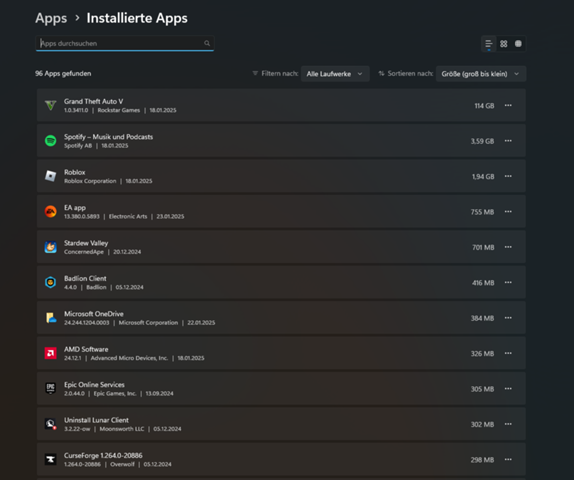Select the Stardew Valley name
Viewport: 574px width, 480px height.
tap(86, 243)
